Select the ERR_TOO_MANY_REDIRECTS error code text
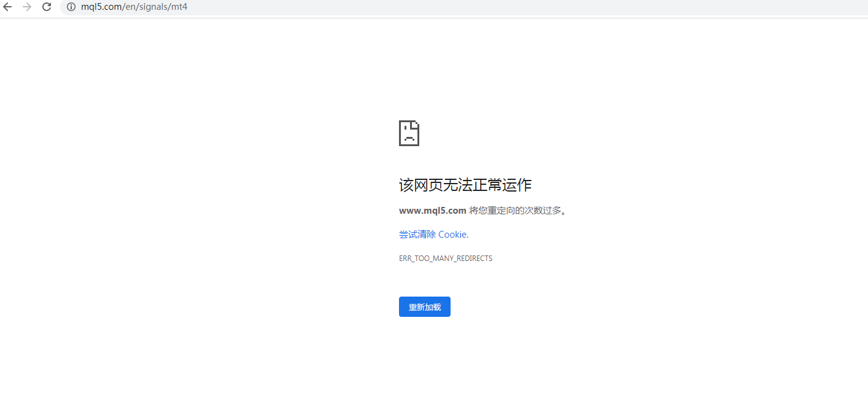Image resolution: width=868 pixels, height=393 pixels. (446, 259)
